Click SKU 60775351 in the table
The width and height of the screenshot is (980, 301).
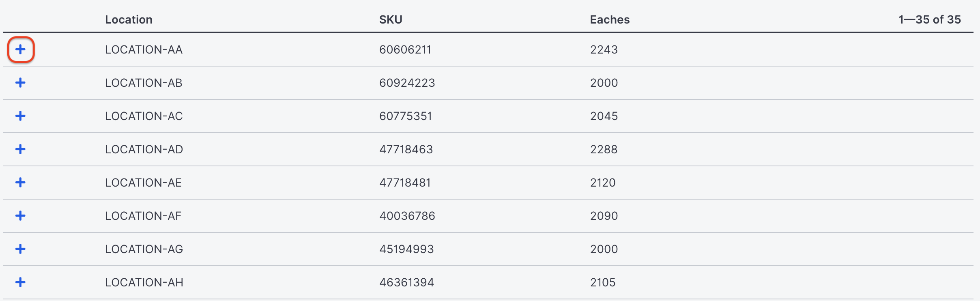pyautogui.click(x=406, y=116)
